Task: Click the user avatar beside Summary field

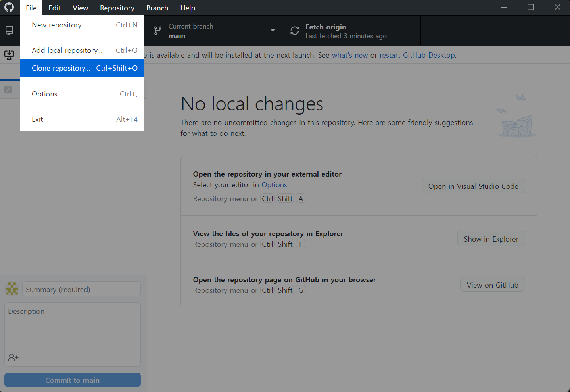Action: point(12,289)
